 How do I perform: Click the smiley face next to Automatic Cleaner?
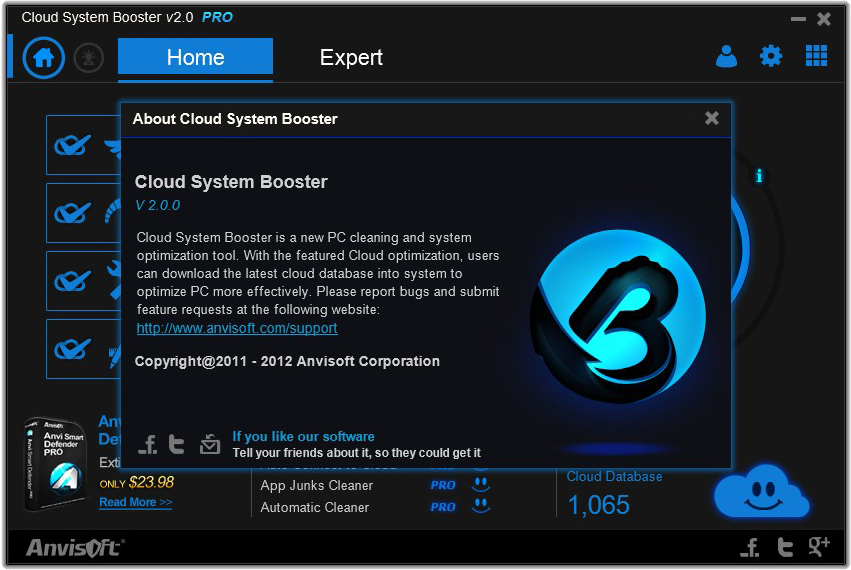click(480, 506)
